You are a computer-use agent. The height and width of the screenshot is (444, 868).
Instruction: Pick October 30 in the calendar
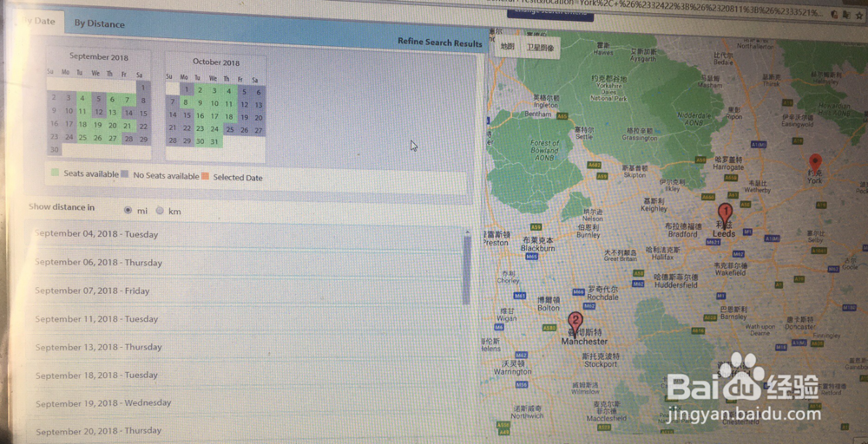200,141
